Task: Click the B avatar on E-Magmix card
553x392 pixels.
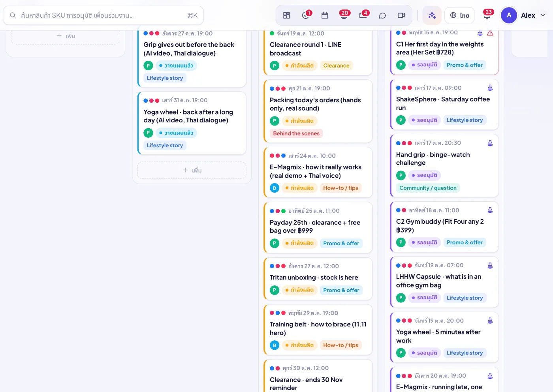Action: click(275, 188)
